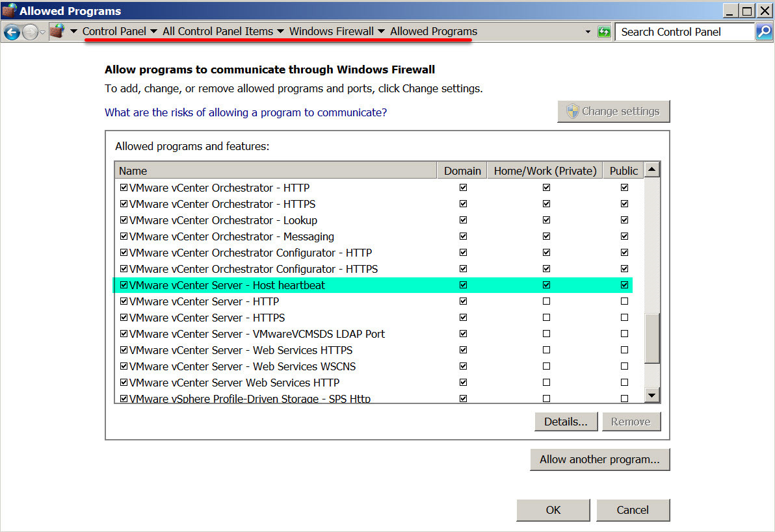This screenshot has height=532, width=775.
Task: Click the Domain column header
Action: 462,170
